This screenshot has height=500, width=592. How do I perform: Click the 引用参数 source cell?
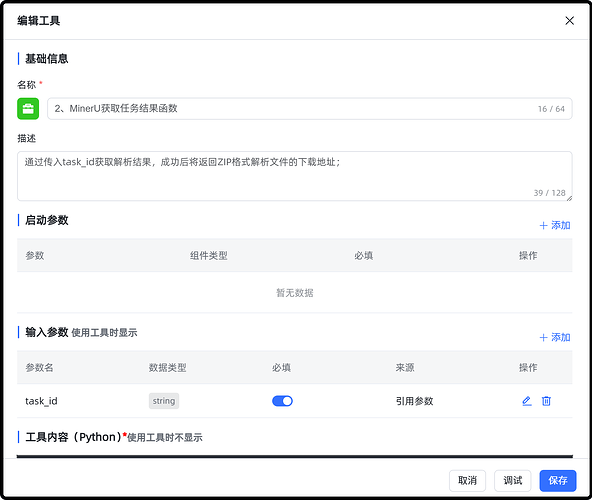pyautogui.click(x=415, y=401)
